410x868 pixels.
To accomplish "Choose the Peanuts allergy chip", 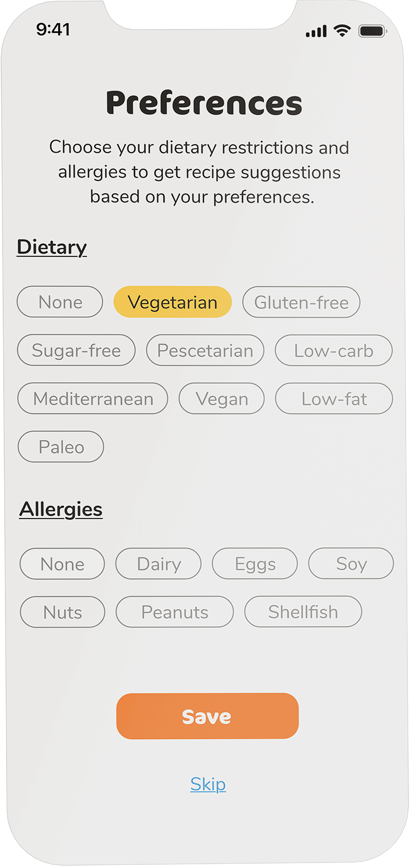I will (175, 612).
